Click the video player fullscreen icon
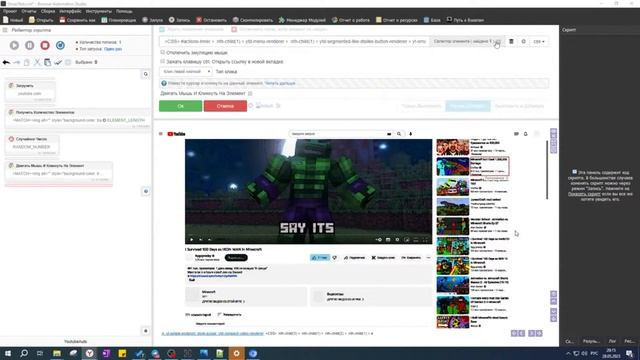The image size is (640, 360). [x=425, y=240]
